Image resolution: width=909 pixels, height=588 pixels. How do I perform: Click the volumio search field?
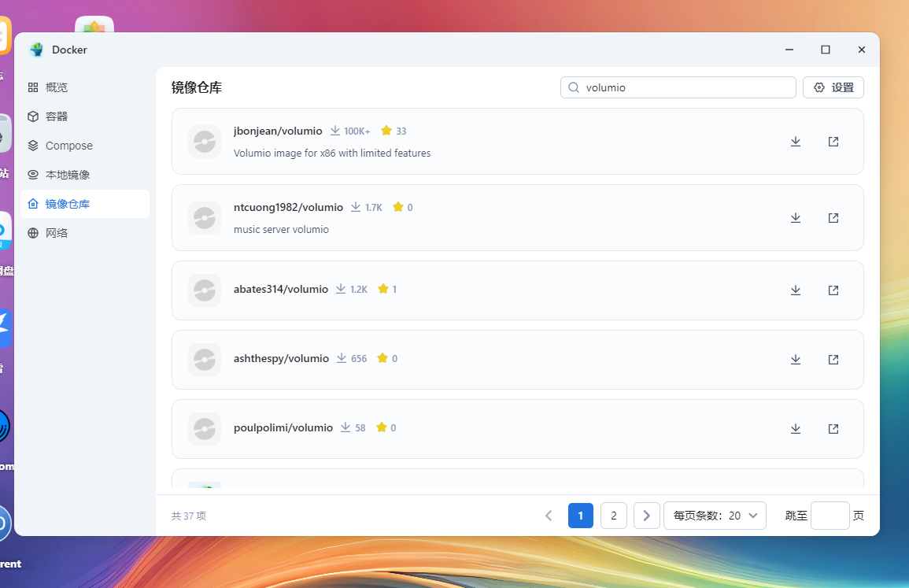click(678, 87)
